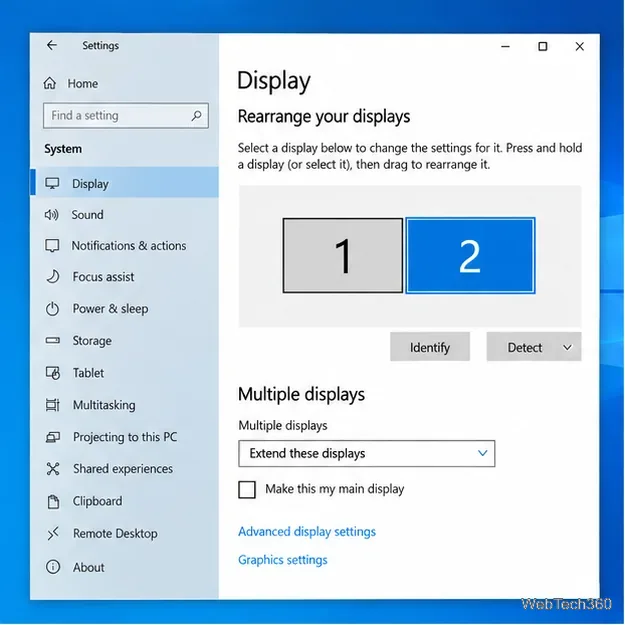Go to Notifications & actions
Image resolution: width=625 pixels, height=625 pixels.
129,246
